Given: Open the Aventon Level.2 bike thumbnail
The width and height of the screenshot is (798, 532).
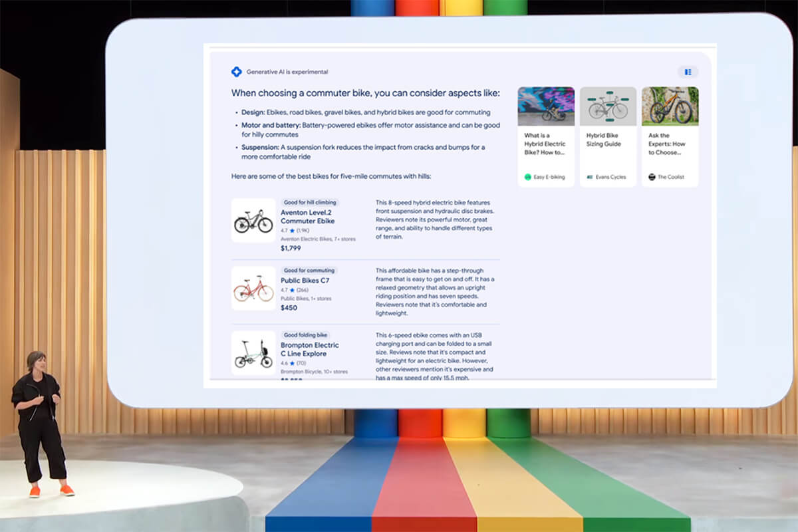Looking at the screenshot, I should 253,220.
